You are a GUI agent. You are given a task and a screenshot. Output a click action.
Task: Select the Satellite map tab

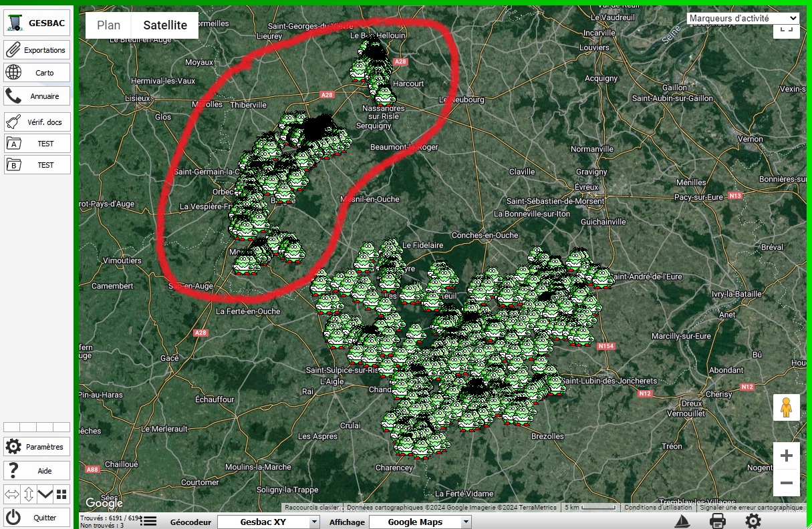point(165,25)
